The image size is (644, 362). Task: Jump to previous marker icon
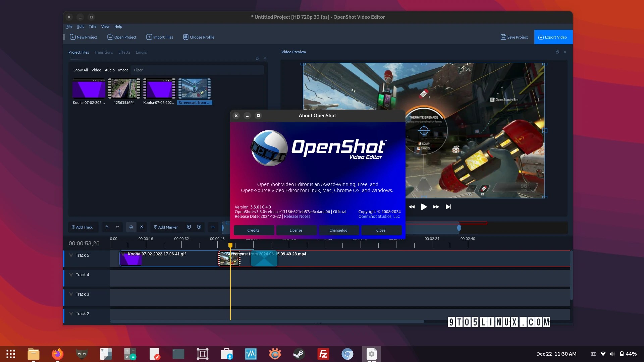(x=189, y=227)
